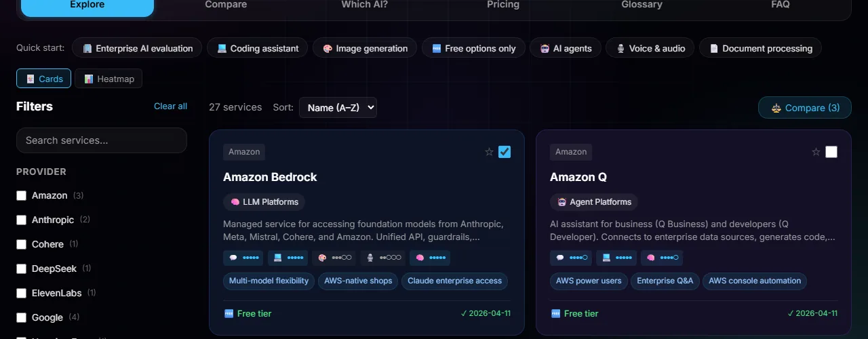This screenshot has height=339, width=868.
Task: Tick the DeepSeek provider checkbox
Action: 21,268
